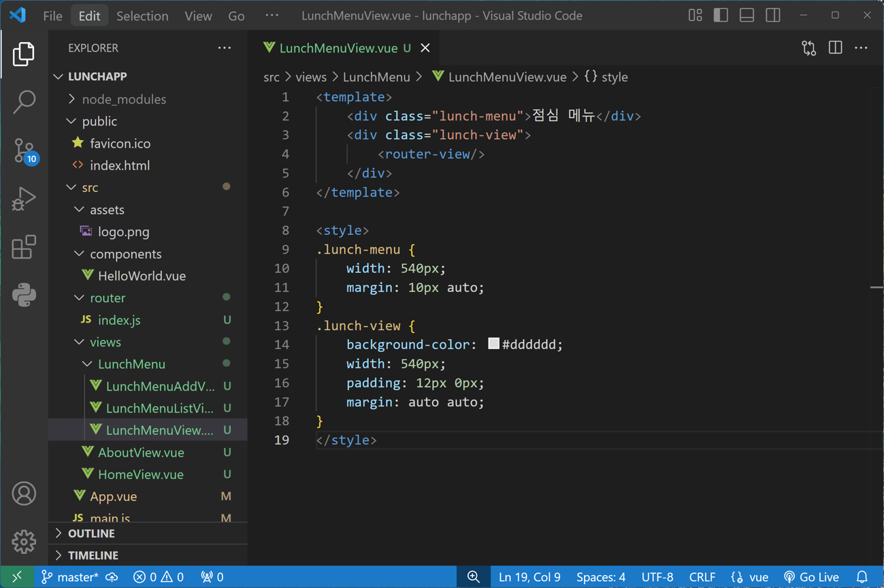Click the Customize Layout icon
Image resolution: width=884 pixels, height=588 pixels.
point(695,15)
